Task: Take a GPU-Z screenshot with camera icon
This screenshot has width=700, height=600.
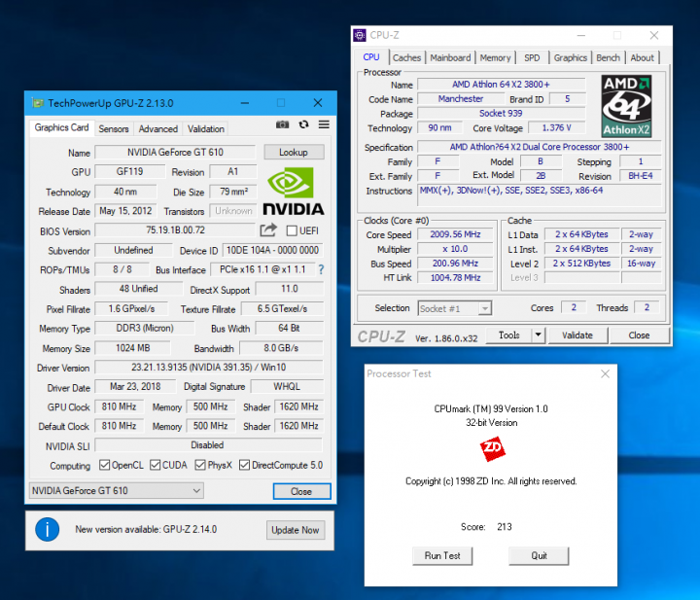Action: pos(282,124)
